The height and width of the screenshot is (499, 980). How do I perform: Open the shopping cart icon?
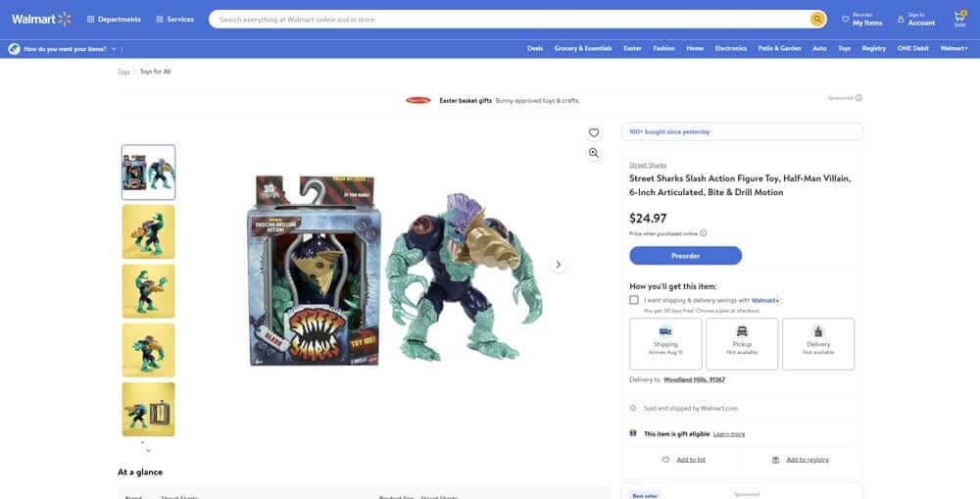[959, 19]
